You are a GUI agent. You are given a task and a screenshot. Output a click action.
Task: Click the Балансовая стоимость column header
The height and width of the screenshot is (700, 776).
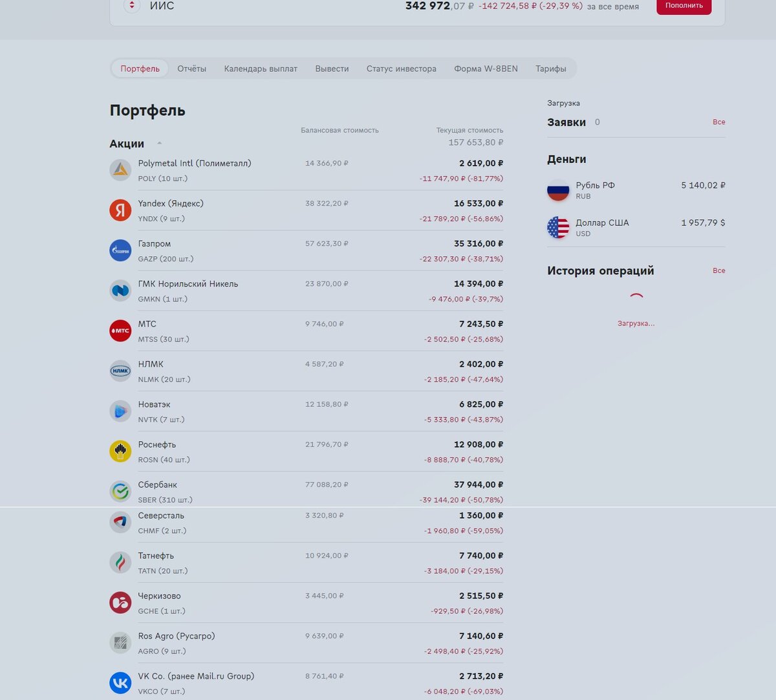339,130
